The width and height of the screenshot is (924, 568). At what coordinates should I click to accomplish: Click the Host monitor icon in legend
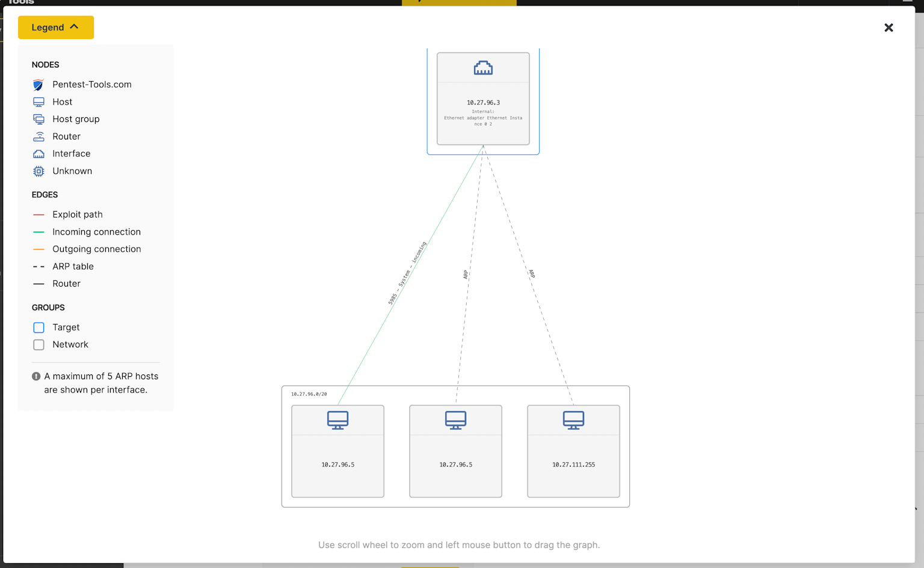(38, 102)
